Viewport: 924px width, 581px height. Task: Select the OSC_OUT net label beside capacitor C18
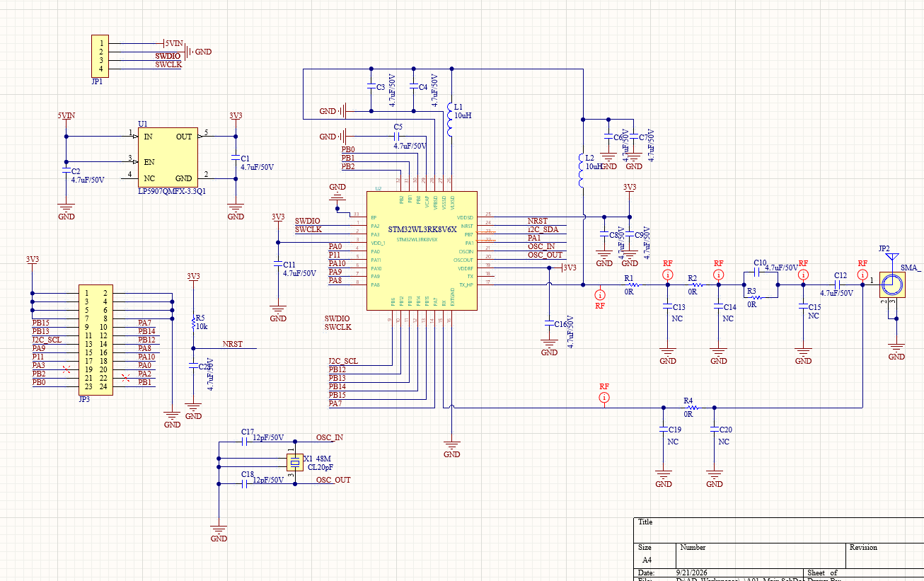333,480
